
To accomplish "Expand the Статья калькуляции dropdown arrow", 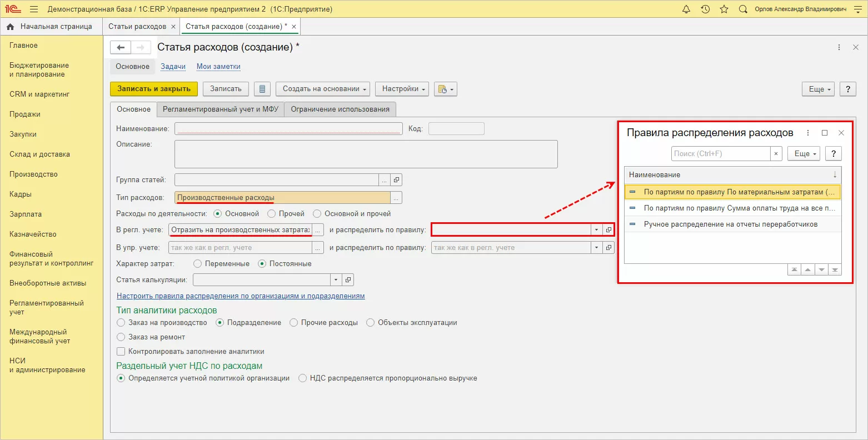I will [x=336, y=280].
